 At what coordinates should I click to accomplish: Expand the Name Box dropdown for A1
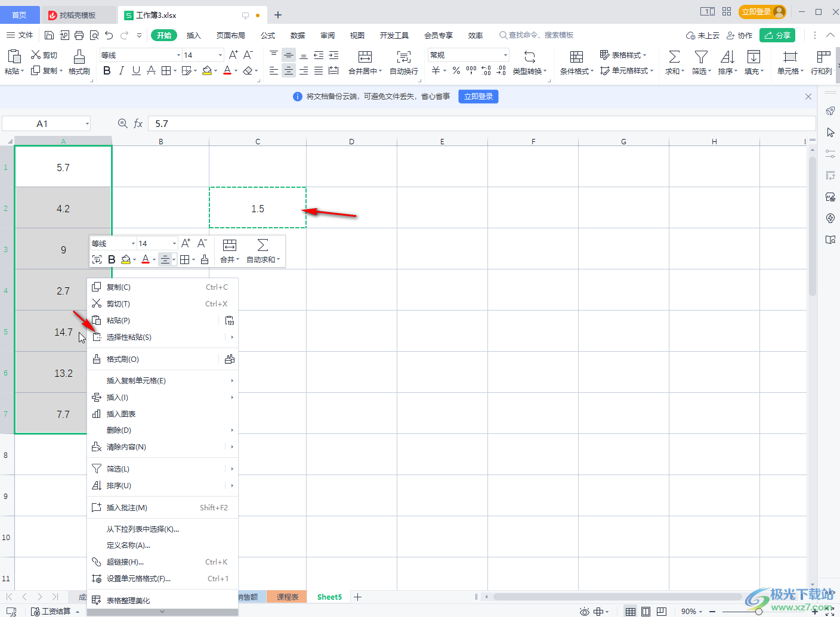[x=87, y=123]
